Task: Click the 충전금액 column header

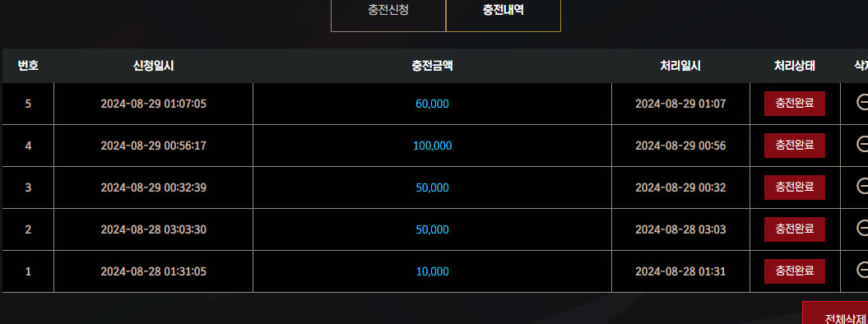Action: [x=432, y=66]
